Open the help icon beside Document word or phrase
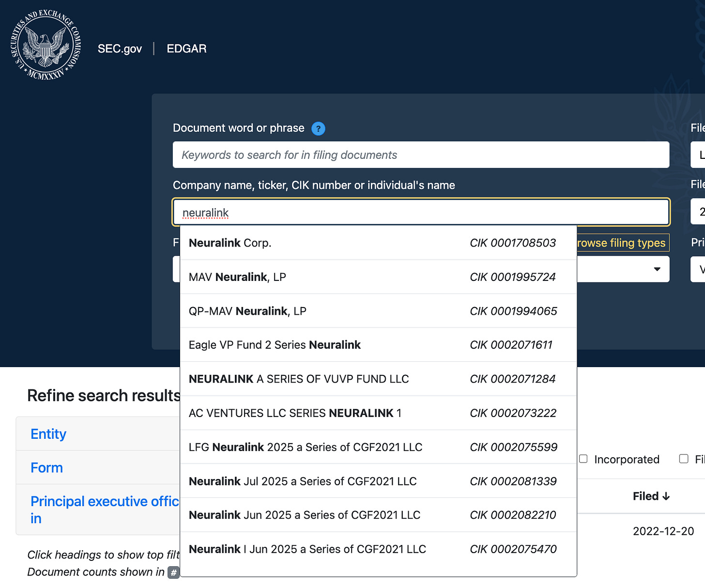Screen dimensions: 705x588 318,129
